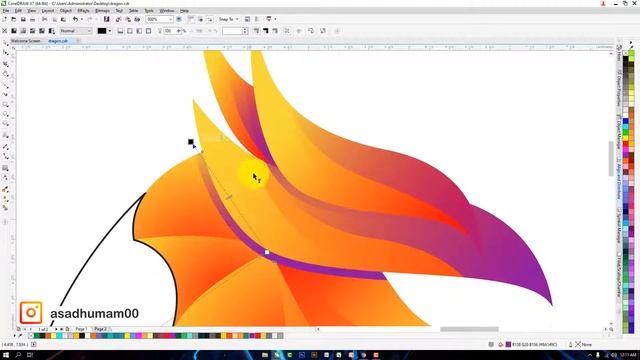Select the Color Eyedropper tool
Viewport: 640px width, 360px height.
point(6,189)
